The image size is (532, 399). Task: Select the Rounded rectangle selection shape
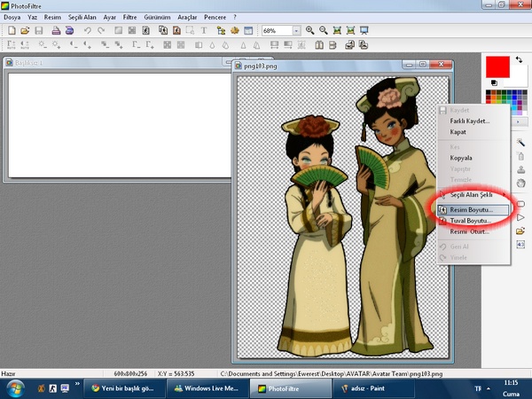pos(520,204)
